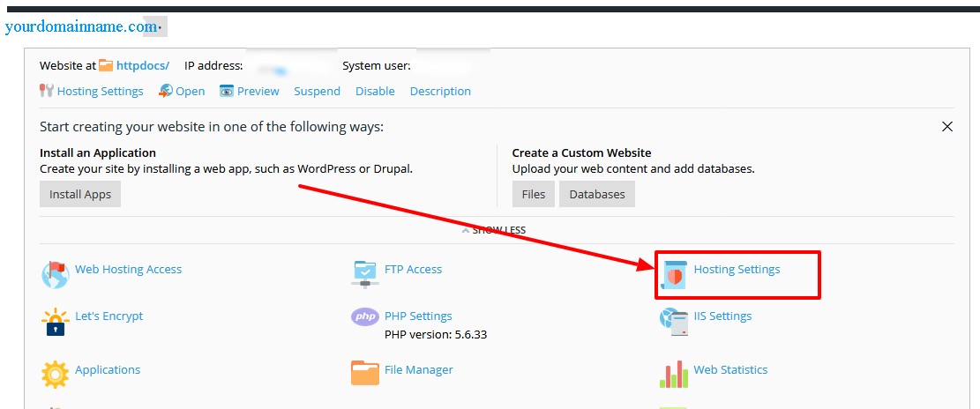Click the Applications gear icon
This screenshot has height=409, width=980.
(x=55, y=375)
